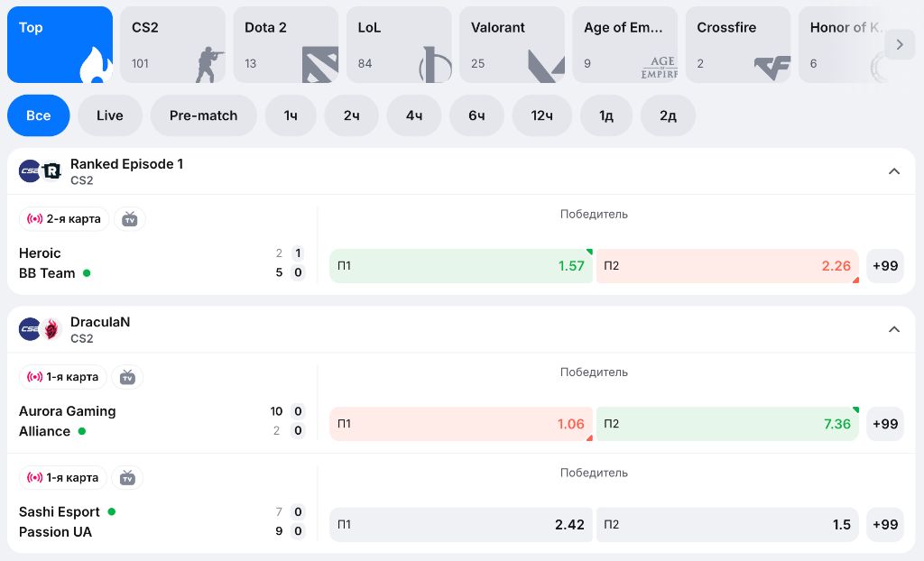Select the Все filter
Viewport: 924px width, 561px height.
(x=38, y=115)
